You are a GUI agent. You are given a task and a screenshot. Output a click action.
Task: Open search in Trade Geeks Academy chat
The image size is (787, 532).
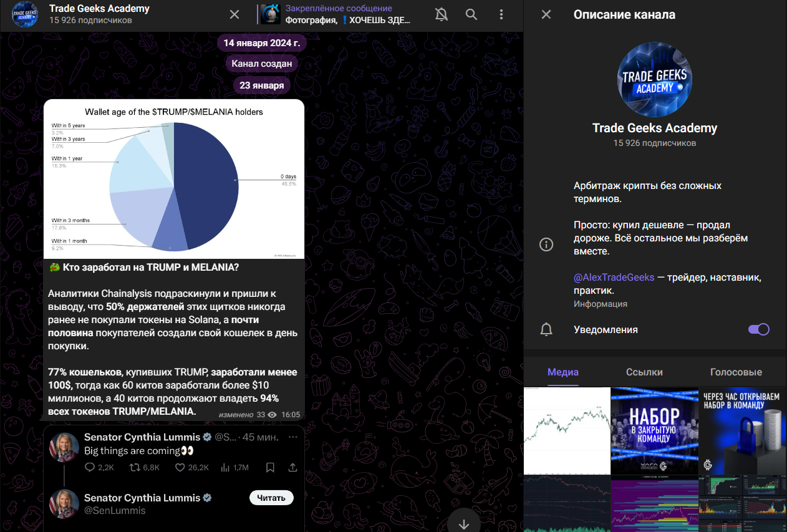pos(471,15)
